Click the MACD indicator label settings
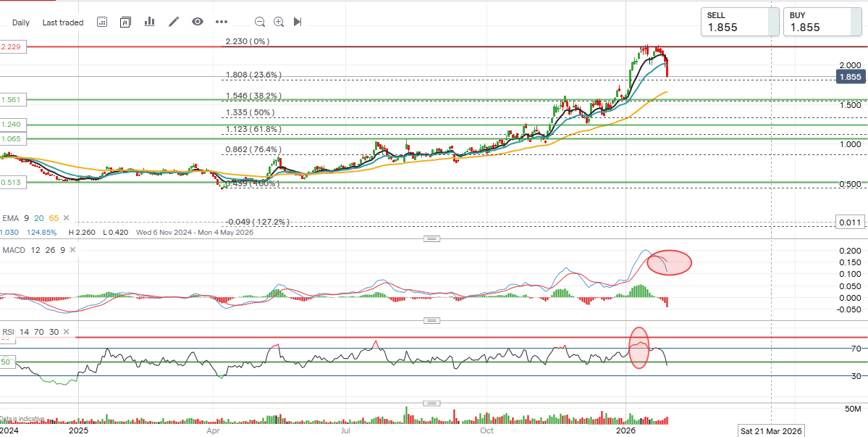868x437 pixels. pos(14,250)
